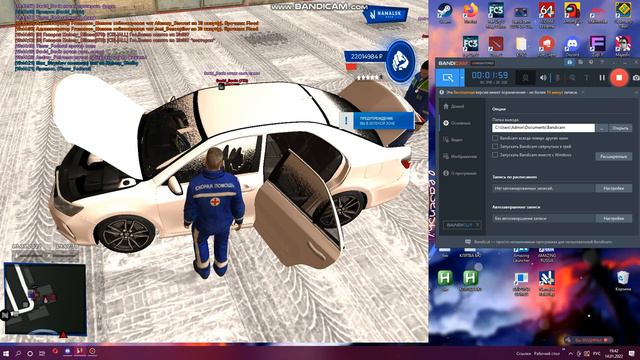Click the in-game fist weapon icon

pyautogui.click(x=401, y=62)
